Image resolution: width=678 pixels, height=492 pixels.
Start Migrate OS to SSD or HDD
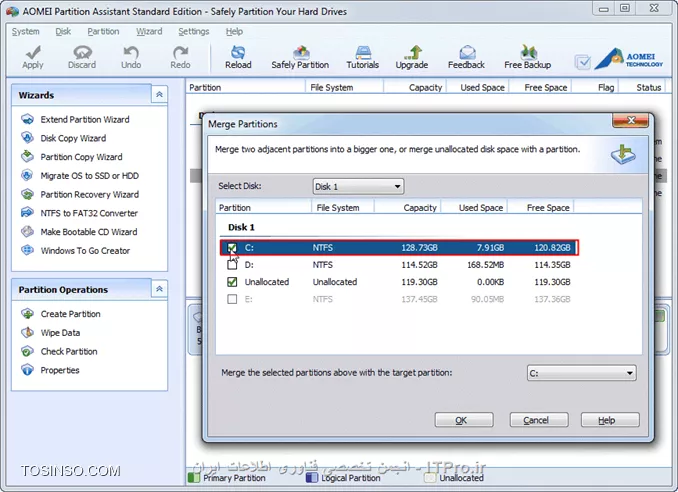pyautogui.click(x=90, y=176)
